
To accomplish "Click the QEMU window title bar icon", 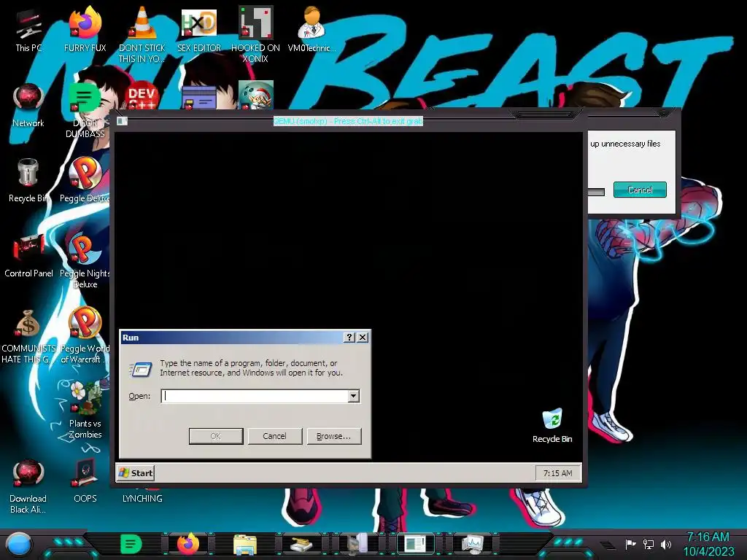I will pyautogui.click(x=122, y=121).
